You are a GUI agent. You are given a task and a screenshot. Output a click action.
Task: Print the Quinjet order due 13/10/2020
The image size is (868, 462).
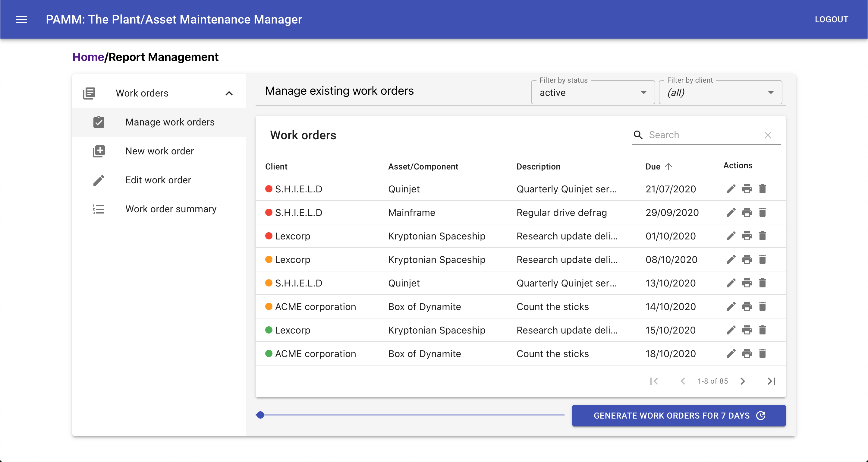tap(747, 283)
